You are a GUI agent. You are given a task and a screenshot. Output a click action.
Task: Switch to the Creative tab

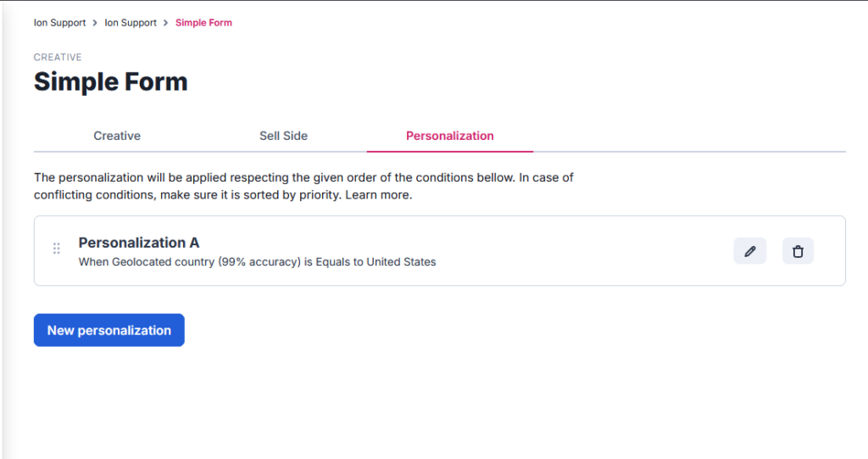click(117, 136)
